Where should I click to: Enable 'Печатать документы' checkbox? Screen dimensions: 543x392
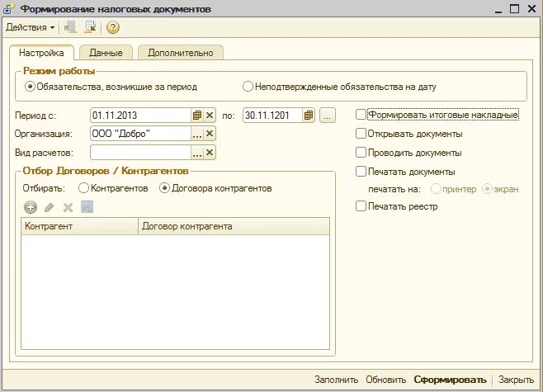tap(361, 172)
